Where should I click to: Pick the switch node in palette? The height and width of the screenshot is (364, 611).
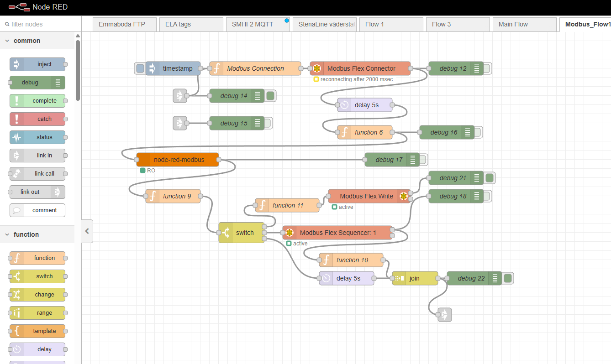37,276
